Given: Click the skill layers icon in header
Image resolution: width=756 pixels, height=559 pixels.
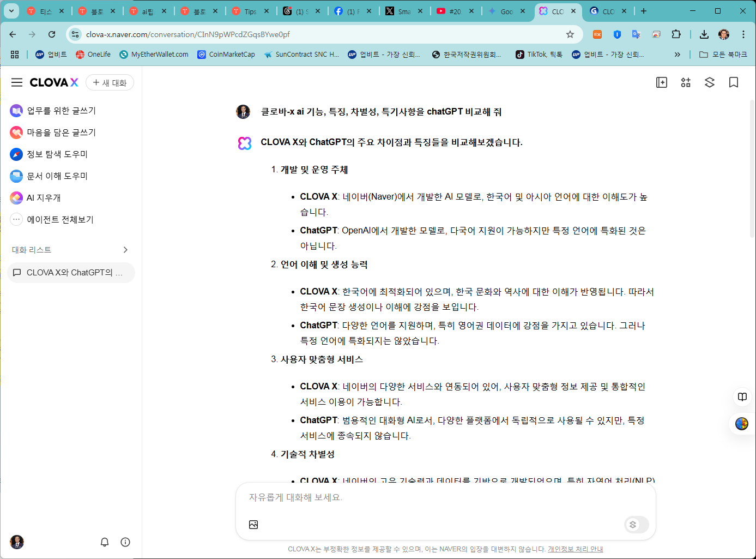Looking at the screenshot, I should pyautogui.click(x=710, y=82).
